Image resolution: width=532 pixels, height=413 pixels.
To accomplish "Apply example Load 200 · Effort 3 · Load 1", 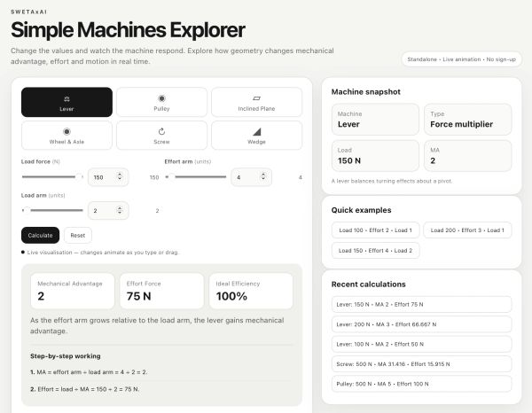I will pyautogui.click(x=467, y=230).
